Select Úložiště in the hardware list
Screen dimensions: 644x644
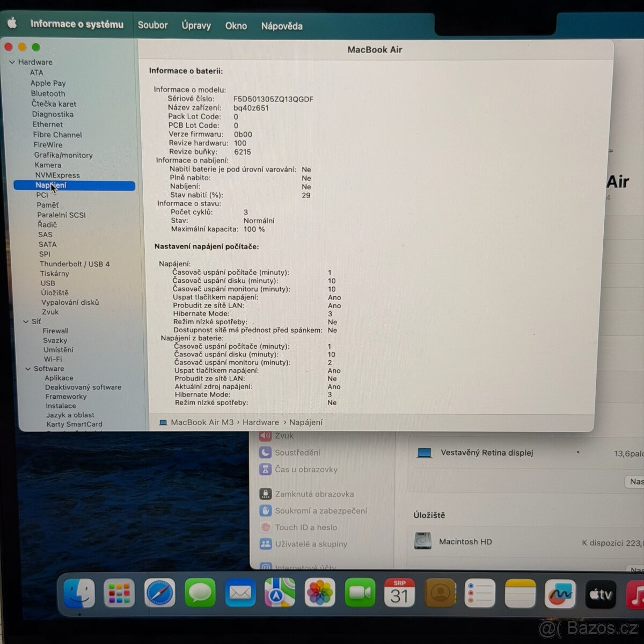[55, 293]
